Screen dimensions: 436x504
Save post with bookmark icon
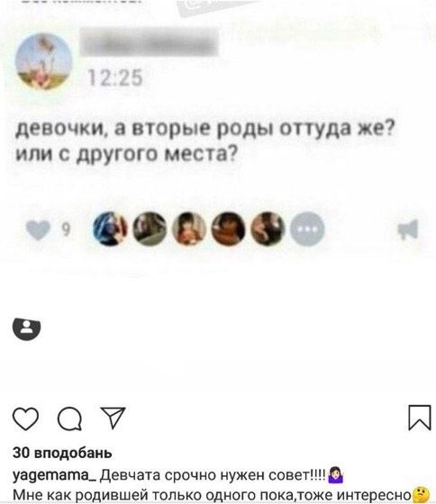pos(420,418)
